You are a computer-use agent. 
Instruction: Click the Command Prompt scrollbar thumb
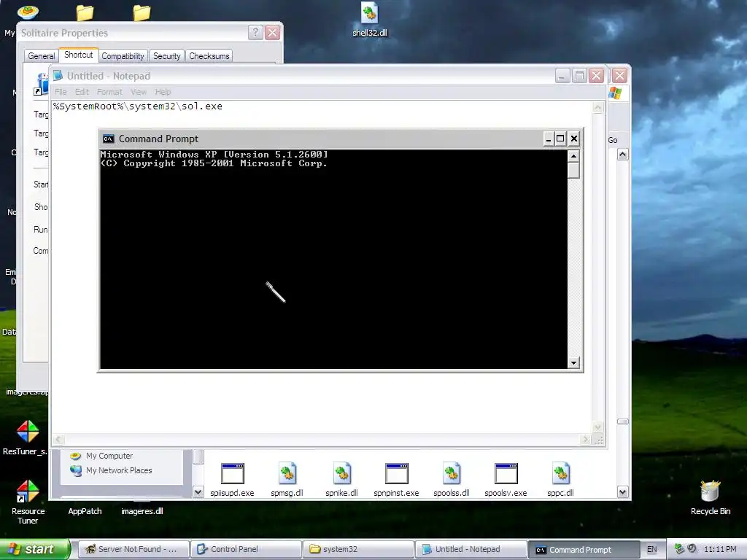click(x=573, y=170)
